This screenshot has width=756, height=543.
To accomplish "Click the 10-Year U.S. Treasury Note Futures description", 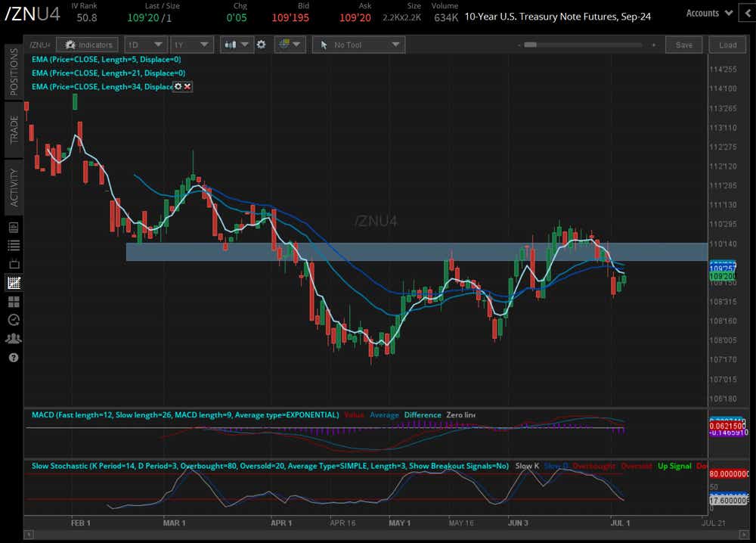I will (x=557, y=17).
